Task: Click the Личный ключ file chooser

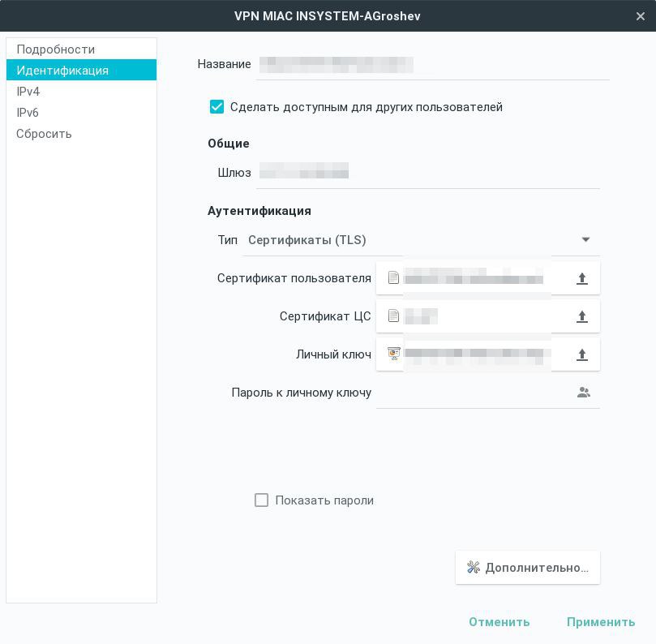Action: pos(488,354)
